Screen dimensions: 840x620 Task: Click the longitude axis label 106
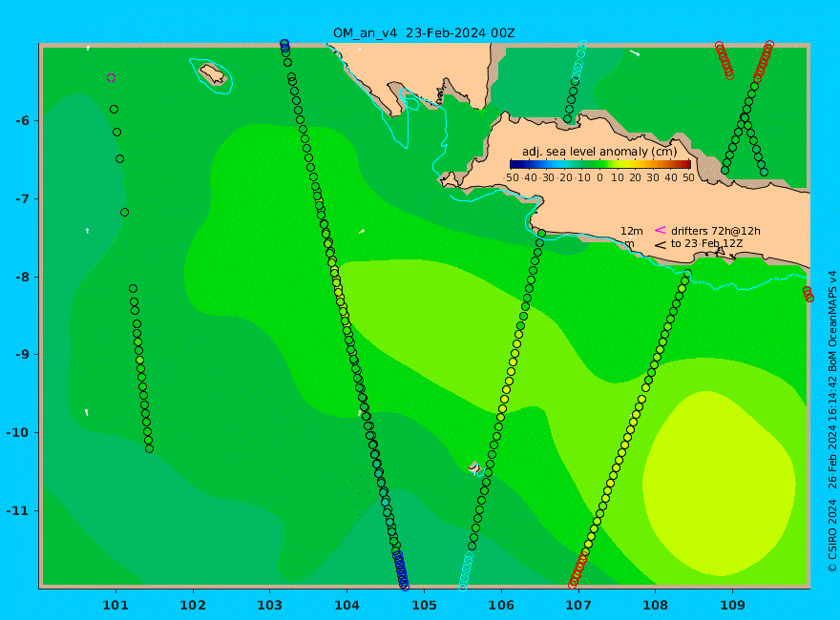tap(501, 606)
